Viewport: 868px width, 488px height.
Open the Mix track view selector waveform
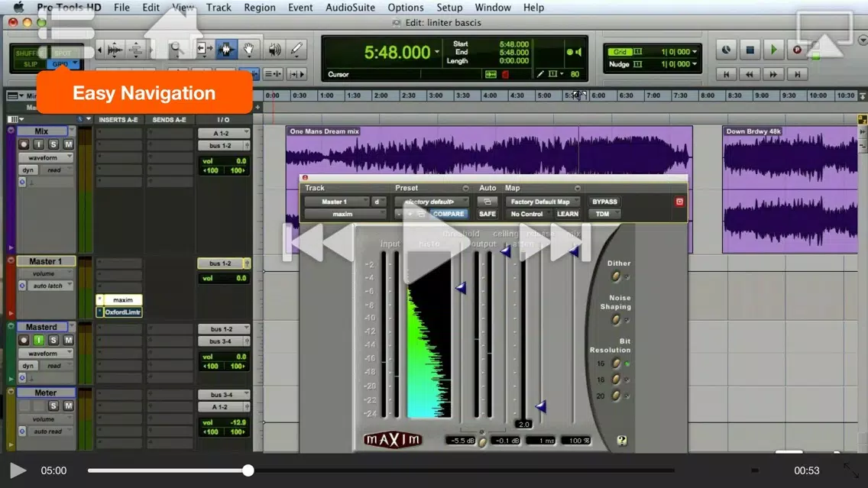tap(46, 157)
